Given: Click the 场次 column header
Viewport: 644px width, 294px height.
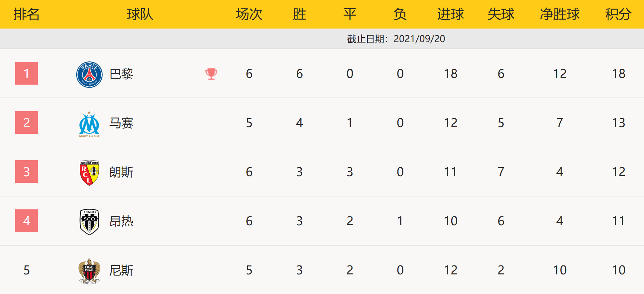Looking at the screenshot, I should click(x=249, y=14).
